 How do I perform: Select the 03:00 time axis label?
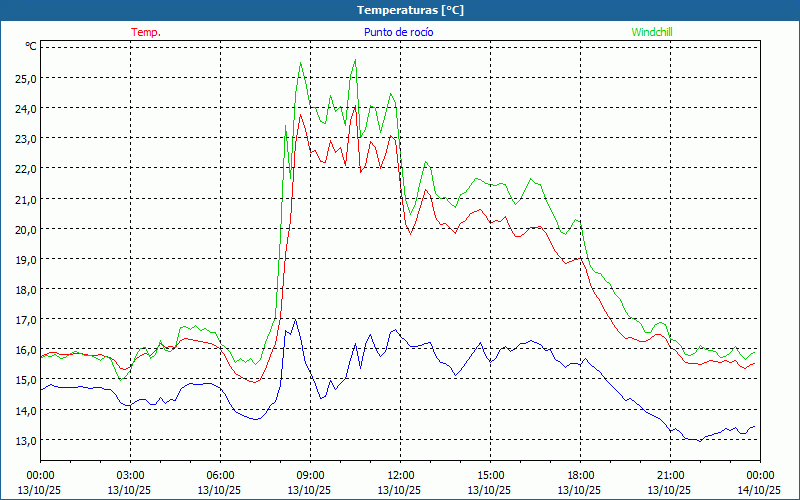coord(130,475)
